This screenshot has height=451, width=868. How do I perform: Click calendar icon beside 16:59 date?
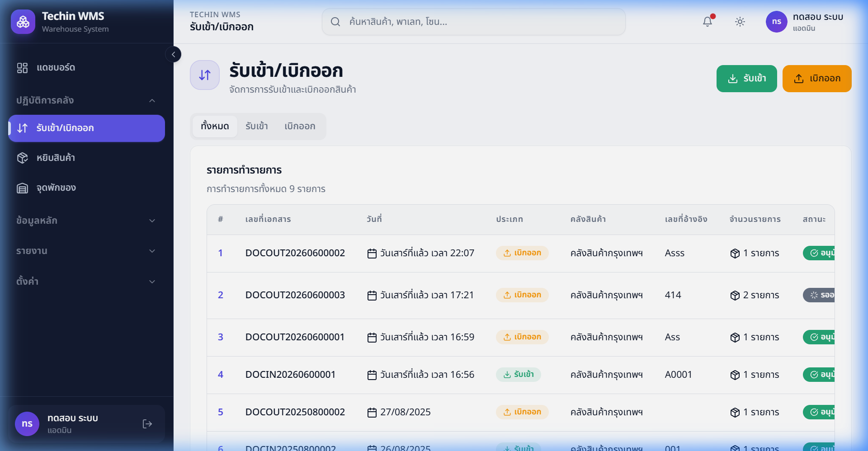[x=372, y=338]
